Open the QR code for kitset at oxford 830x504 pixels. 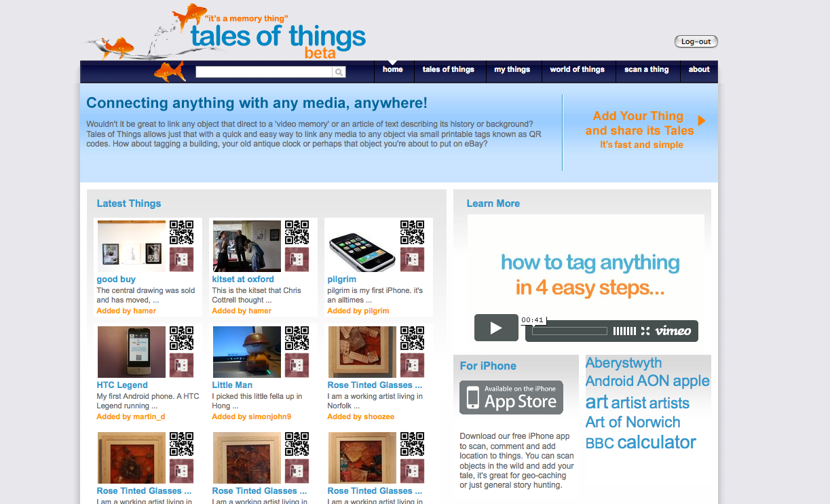tap(297, 233)
